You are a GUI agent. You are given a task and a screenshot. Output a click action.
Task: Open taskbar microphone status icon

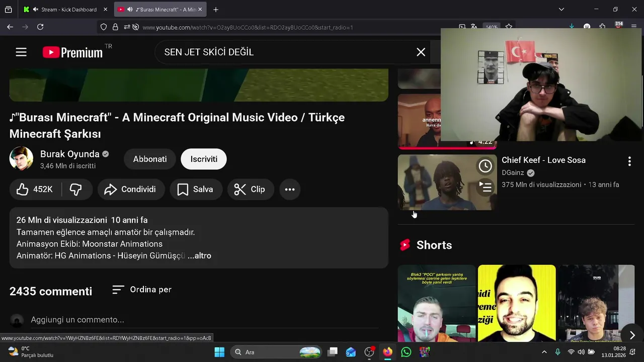pyautogui.click(x=557, y=352)
